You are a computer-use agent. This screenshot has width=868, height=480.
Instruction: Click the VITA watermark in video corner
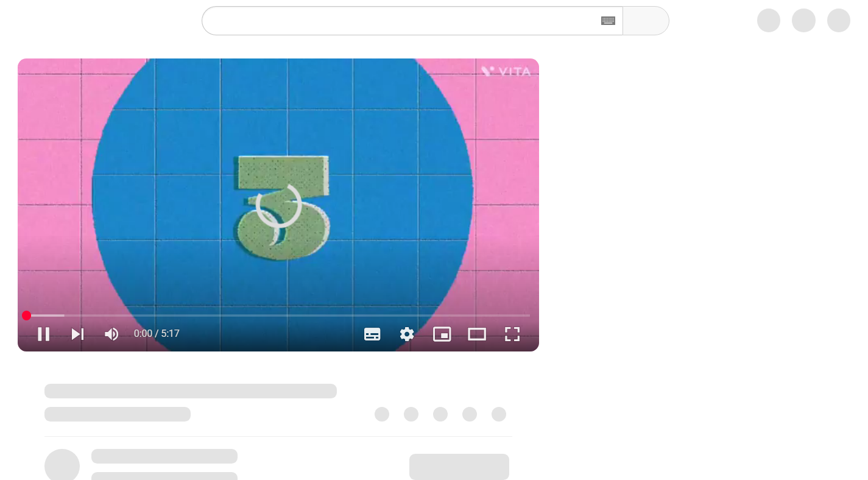click(x=506, y=71)
